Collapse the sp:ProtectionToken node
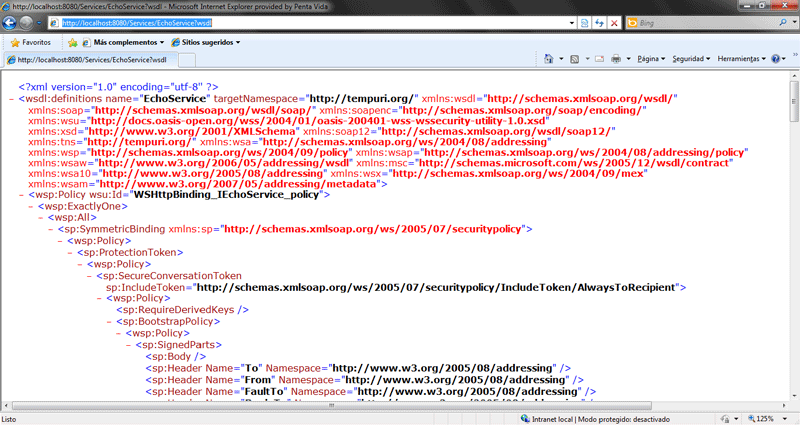The image size is (800, 425). click(70, 253)
